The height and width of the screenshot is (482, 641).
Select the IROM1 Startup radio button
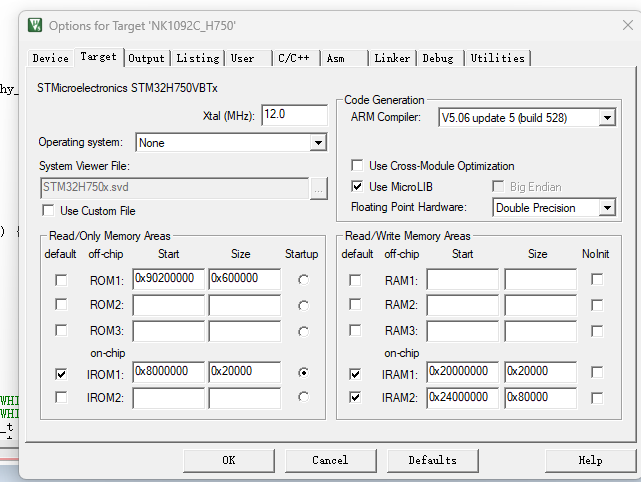(x=303, y=372)
